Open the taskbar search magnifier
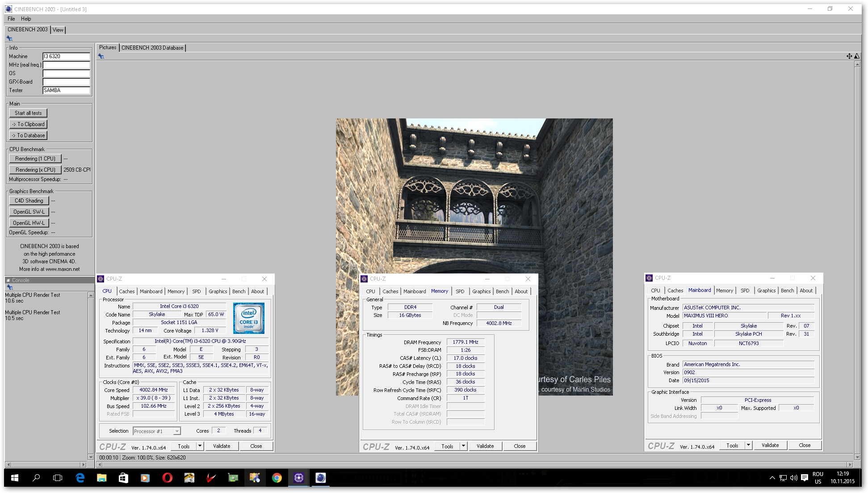 pyautogui.click(x=36, y=478)
